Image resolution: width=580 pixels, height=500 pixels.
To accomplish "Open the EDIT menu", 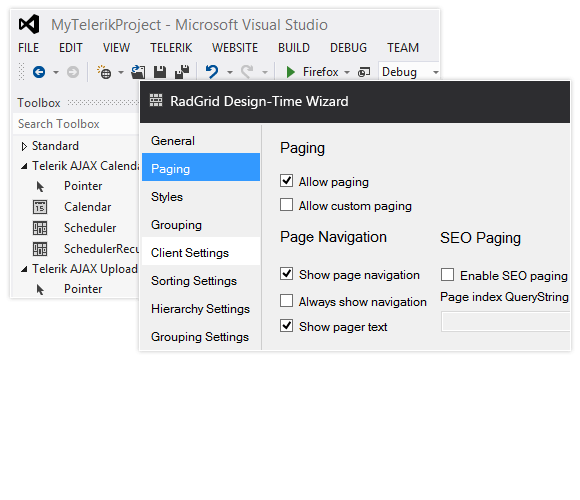I will tap(71, 48).
